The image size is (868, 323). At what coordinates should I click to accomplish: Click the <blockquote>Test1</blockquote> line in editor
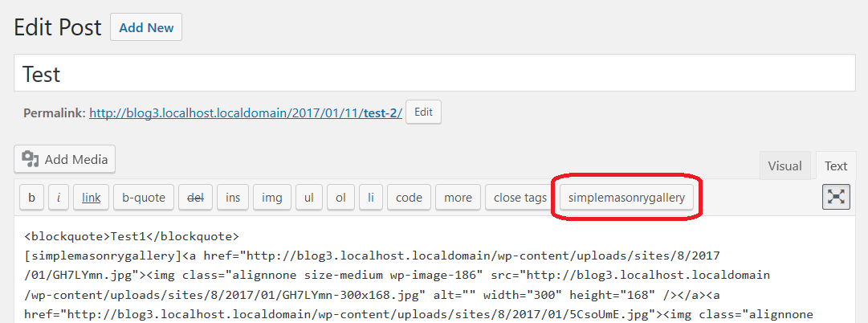[x=132, y=236]
